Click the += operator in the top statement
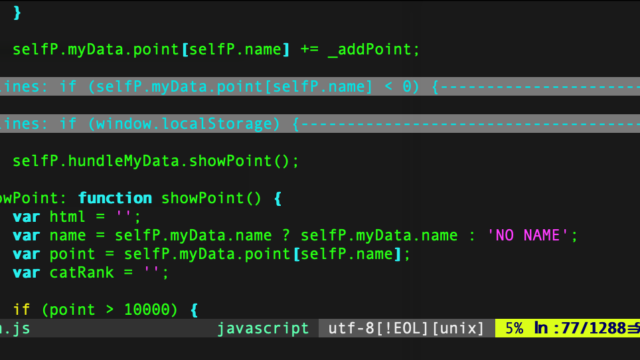The image size is (640, 360). pos(309,50)
